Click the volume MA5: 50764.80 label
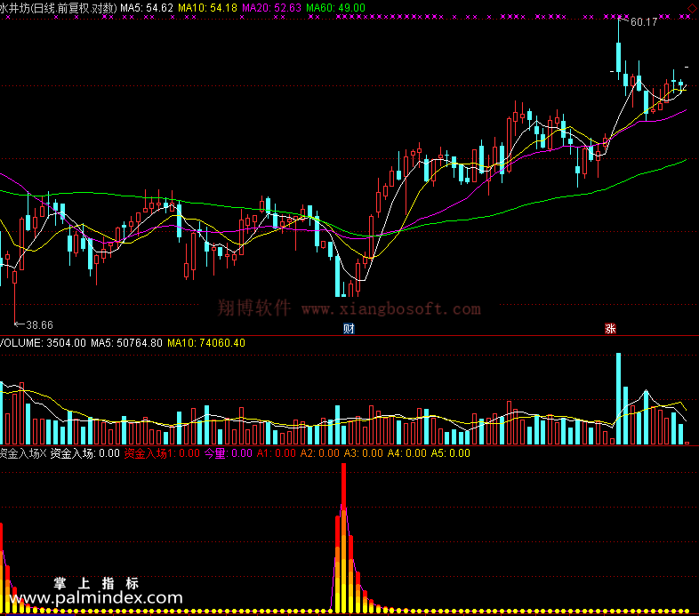699x616 pixels. pos(126,343)
